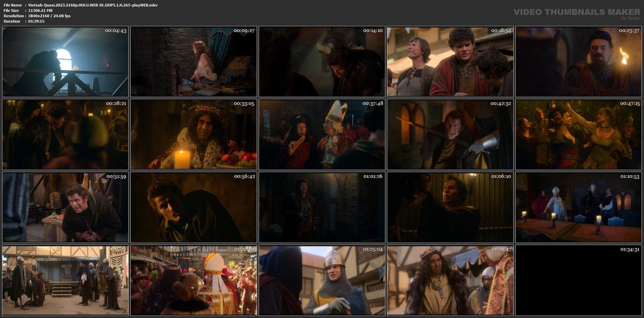Click the file name ending playWEB.mkv
Image resolution: width=644 pixels, height=318 pixels.
click(93, 5)
